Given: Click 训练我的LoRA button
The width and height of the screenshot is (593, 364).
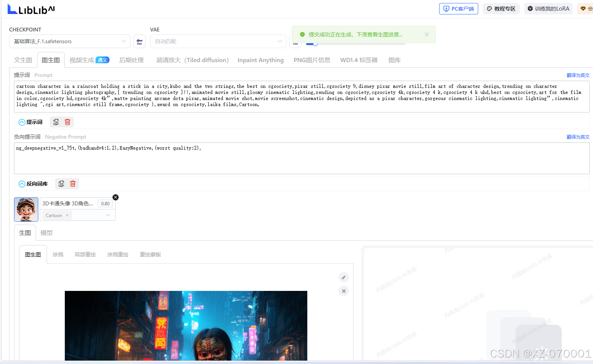Looking at the screenshot, I should pyautogui.click(x=548, y=9).
